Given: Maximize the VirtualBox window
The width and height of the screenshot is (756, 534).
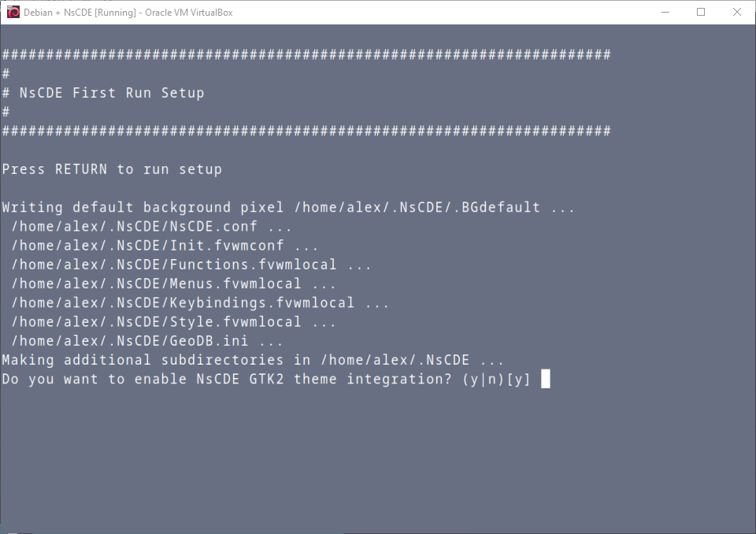Looking at the screenshot, I should point(701,12).
